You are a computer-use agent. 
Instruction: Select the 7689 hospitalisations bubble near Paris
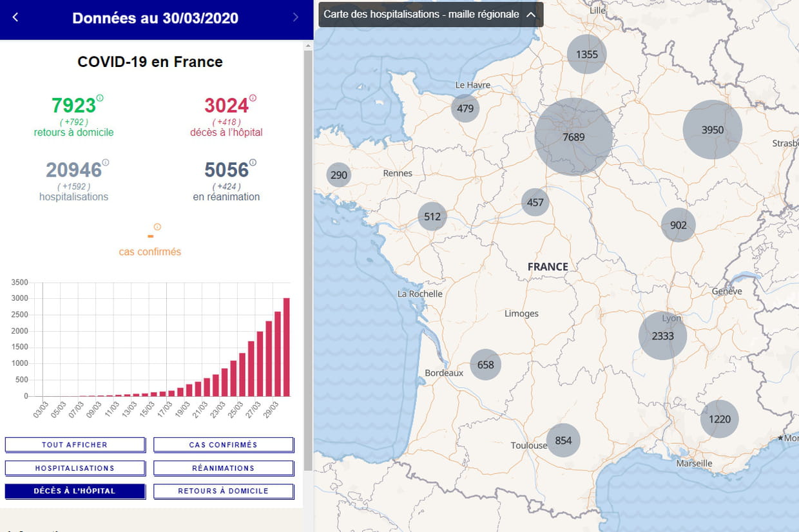pos(573,137)
